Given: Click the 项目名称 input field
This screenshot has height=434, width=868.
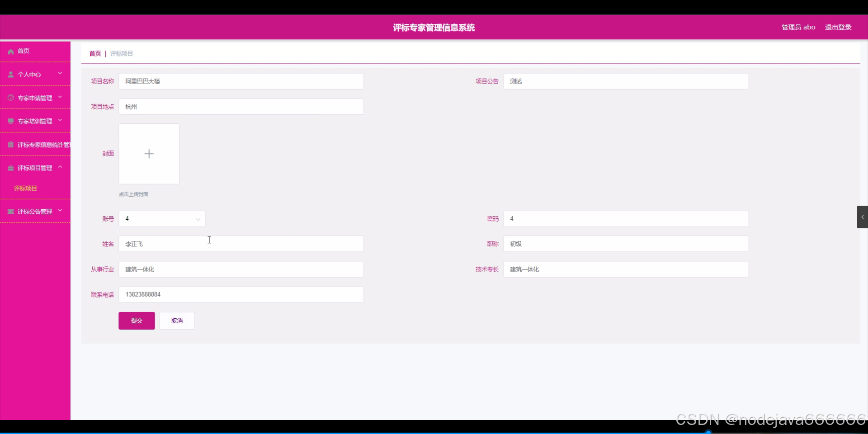Looking at the screenshot, I should pyautogui.click(x=241, y=81).
